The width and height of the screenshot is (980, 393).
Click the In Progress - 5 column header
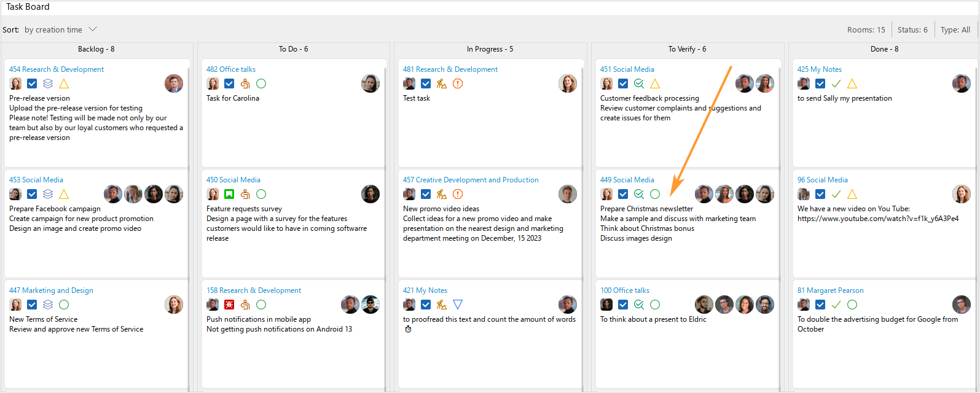click(490, 49)
